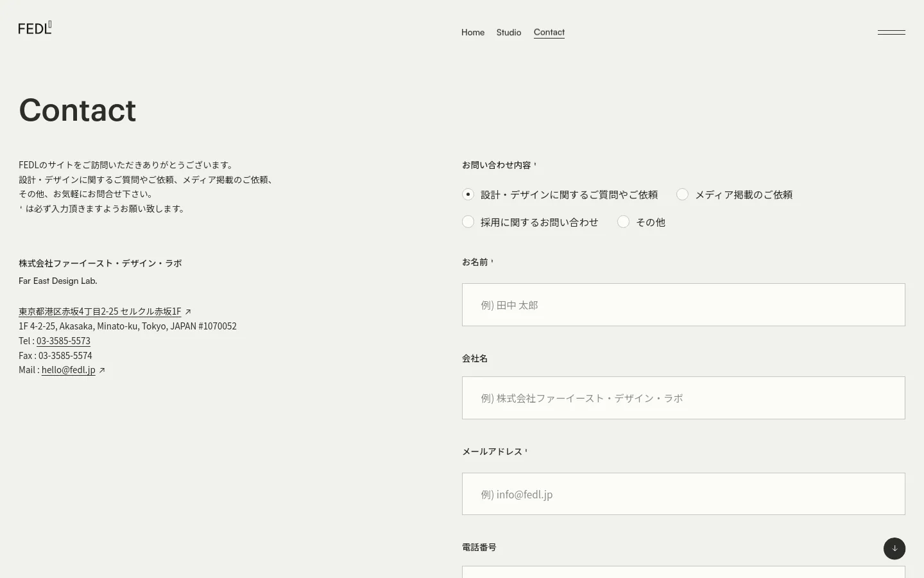This screenshot has width=924, height=578.
Task: Open the Studio nav item
Action: point(509,32)
